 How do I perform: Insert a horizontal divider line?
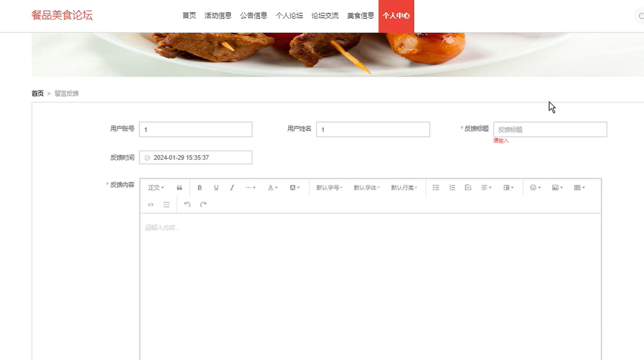click(167, 204)
